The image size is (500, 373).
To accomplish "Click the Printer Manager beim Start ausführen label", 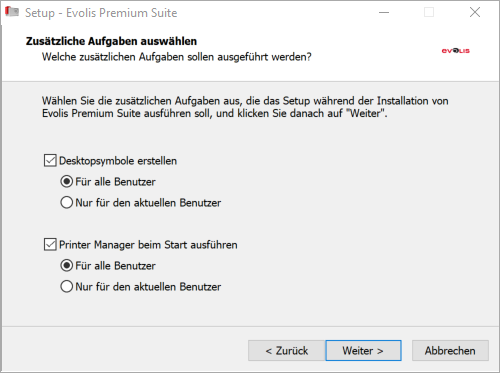I will pyautogui.click(x=148, y=245).
